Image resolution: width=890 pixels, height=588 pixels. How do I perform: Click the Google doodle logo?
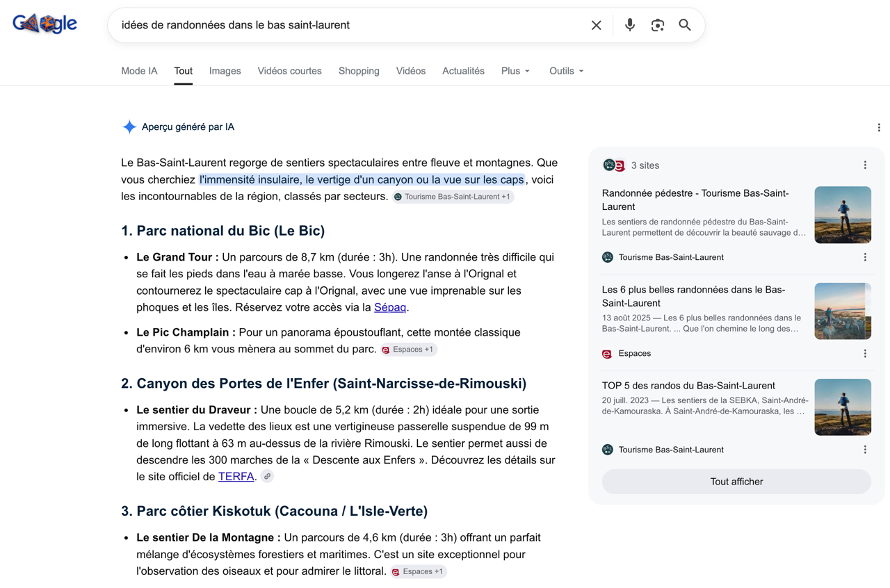click(44, 24)
